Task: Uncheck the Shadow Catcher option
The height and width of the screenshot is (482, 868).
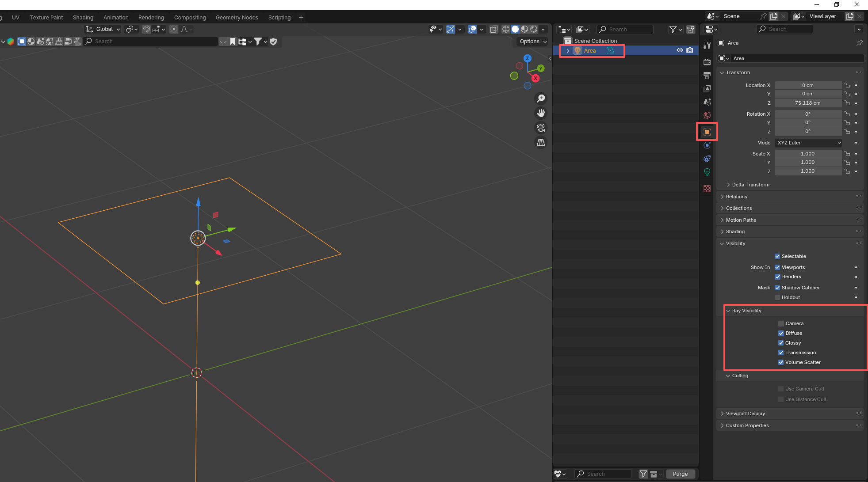Action: tap(777, 288)
